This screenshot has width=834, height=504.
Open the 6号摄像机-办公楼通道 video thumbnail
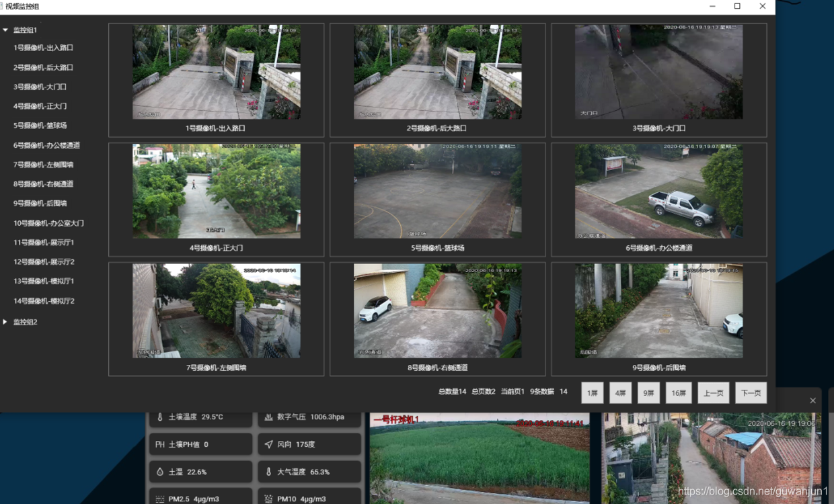click(x=658, y=191)
